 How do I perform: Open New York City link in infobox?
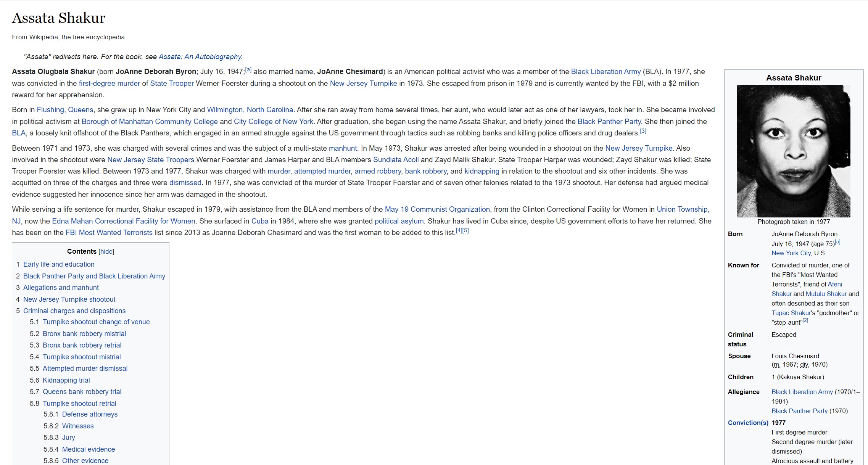pos(791,253)
